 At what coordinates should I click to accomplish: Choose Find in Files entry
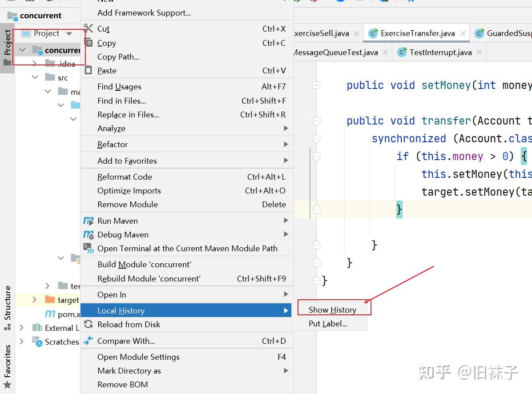click(187, 101)
